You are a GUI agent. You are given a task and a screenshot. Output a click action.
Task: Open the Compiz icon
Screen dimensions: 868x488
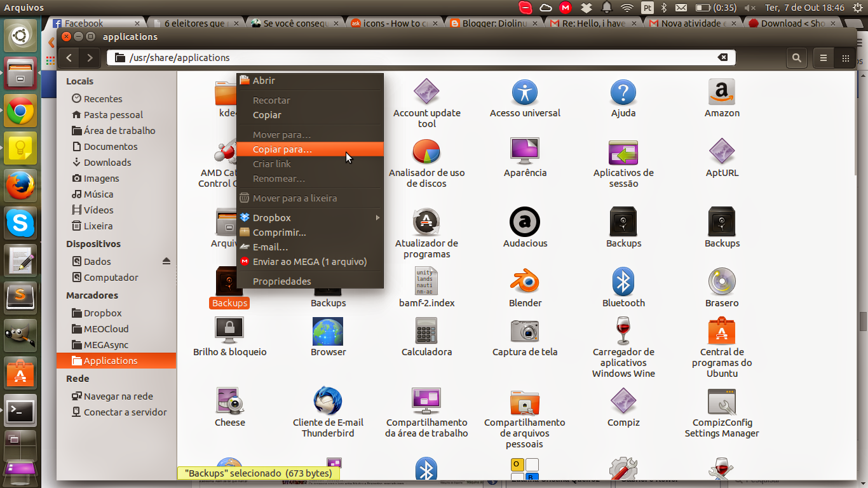tap(623, 401)
